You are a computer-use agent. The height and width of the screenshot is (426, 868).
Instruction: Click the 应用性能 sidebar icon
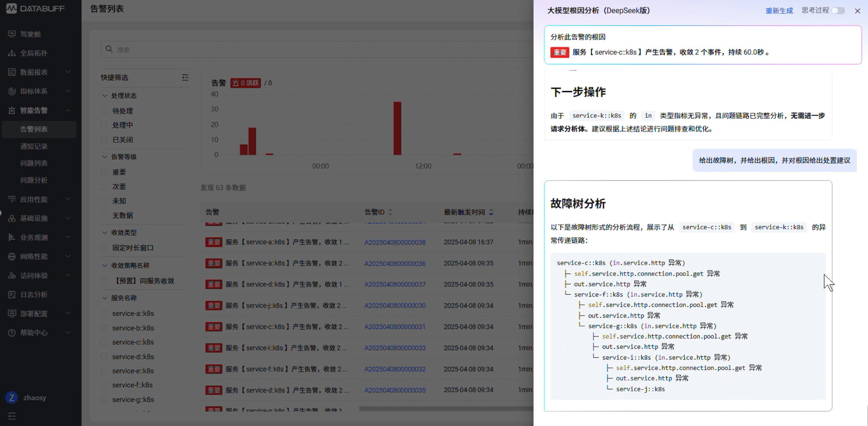tap(12, 199)
